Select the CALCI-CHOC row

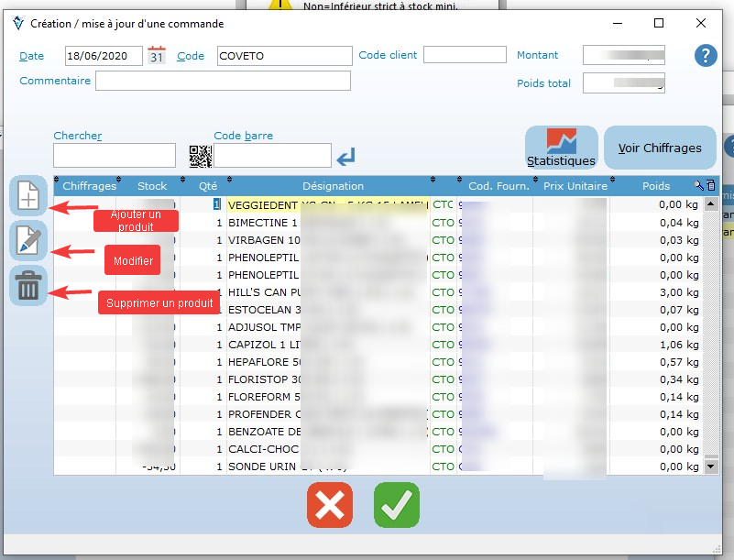coord(378,449)
